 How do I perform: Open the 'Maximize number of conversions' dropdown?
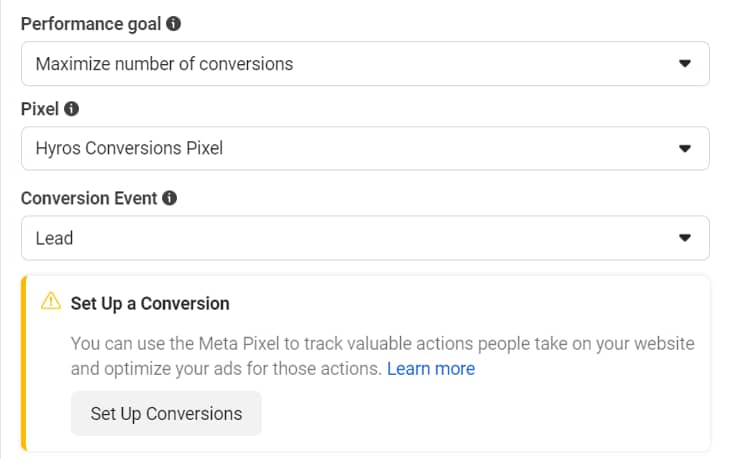(x=365, y=63)
